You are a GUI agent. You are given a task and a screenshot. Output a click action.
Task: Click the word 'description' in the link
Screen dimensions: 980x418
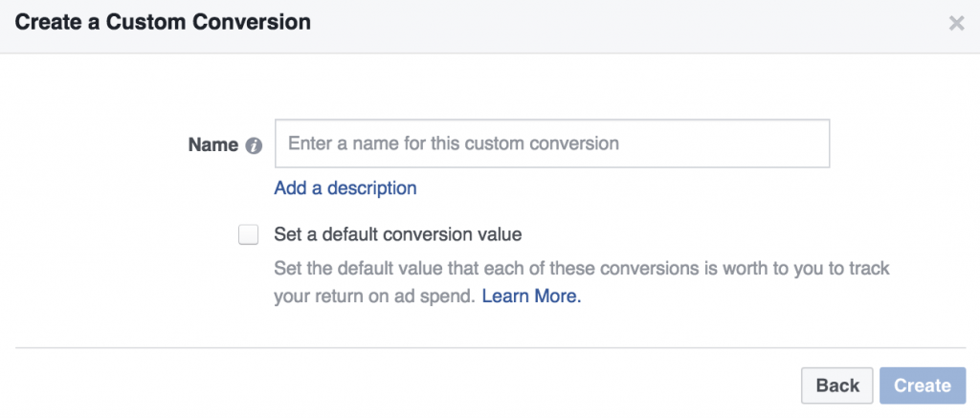[x=372, y=188]
